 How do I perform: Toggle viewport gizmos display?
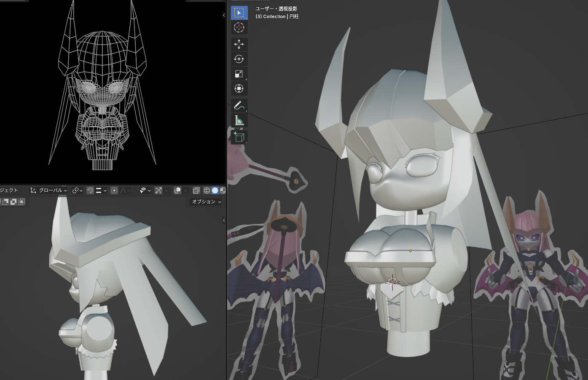(x=158, y=190)
